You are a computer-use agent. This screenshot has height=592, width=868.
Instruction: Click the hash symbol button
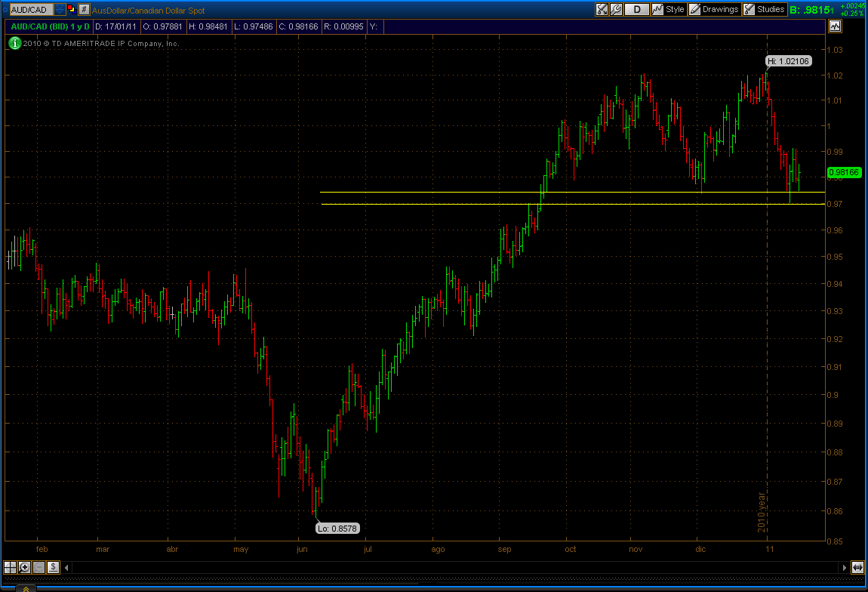point(84,9)
